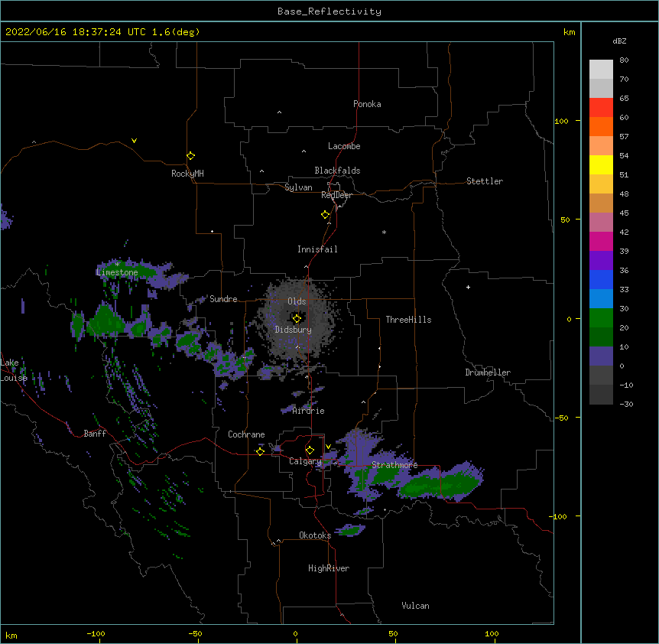This screenshot has width=659, height=644.
Task: Click the white plus marker north of Drumheller
Action: 468,287
